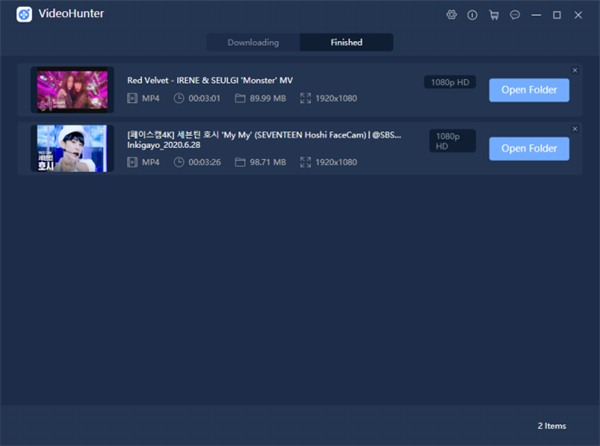Click the SEVENTEEN Hoshi video thumbnail

[x=72, y=148]
